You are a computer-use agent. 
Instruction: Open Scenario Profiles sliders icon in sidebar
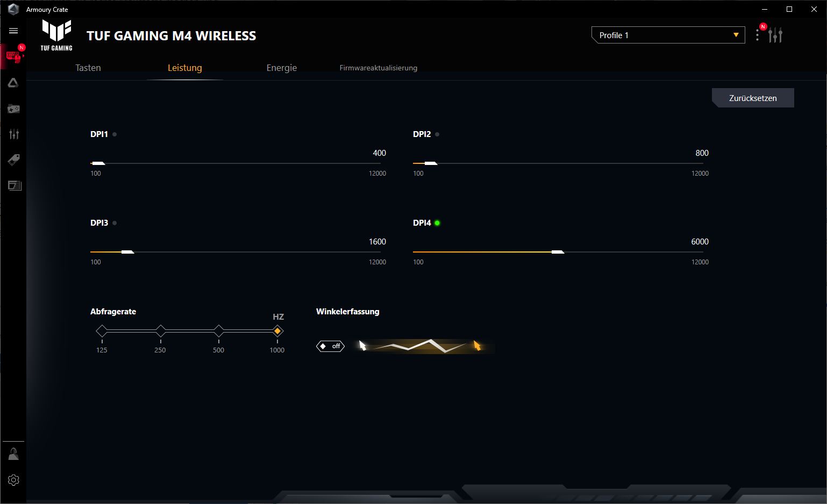pyautogui.click(x=13, y=134)
